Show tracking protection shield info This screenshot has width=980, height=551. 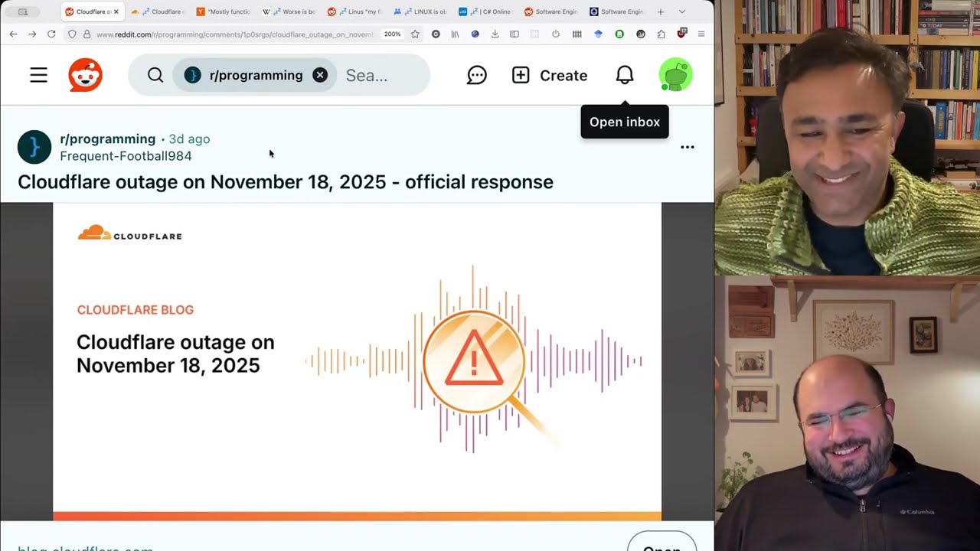tap(72, 34)
